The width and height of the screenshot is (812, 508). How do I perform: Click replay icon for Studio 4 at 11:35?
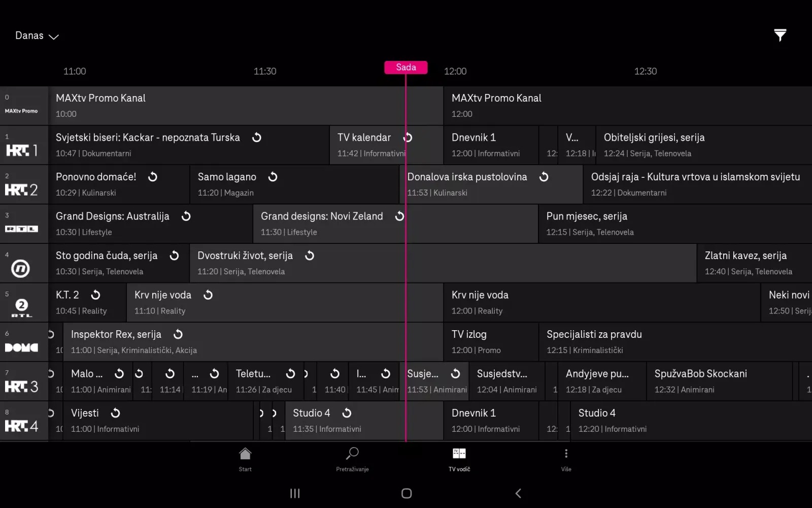347,413
